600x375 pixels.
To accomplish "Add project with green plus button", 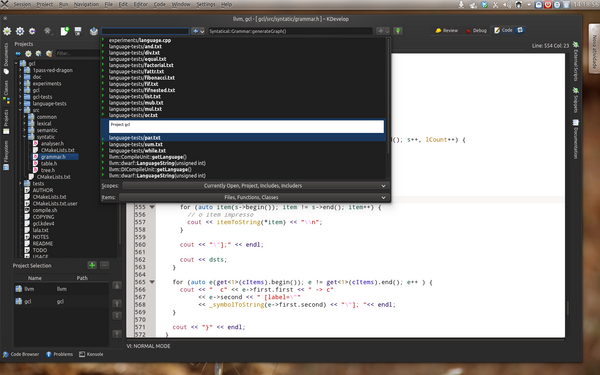I will [x=92, y=265].
